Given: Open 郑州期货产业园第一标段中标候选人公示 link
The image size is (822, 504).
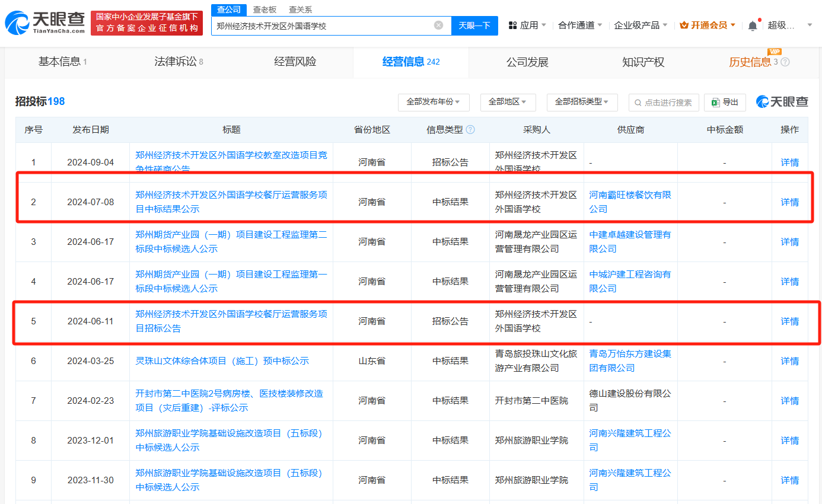Looking at the screenshot, I should click(x=231, y=281).
